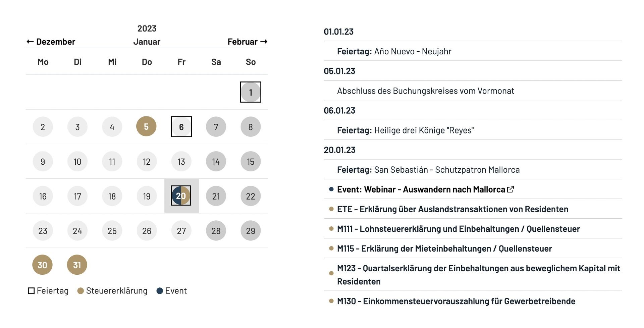Viewport: 644px width, 328px height.
Task: Open ETE Auslandstransaktionen declaration entry
Action: click(x=452, y=209)
